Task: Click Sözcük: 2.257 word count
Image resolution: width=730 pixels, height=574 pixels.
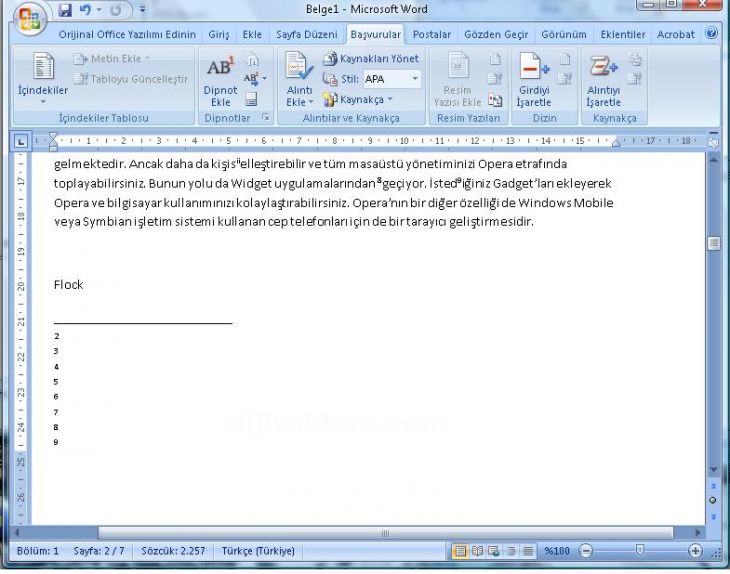Action: (x=173, y=551)
